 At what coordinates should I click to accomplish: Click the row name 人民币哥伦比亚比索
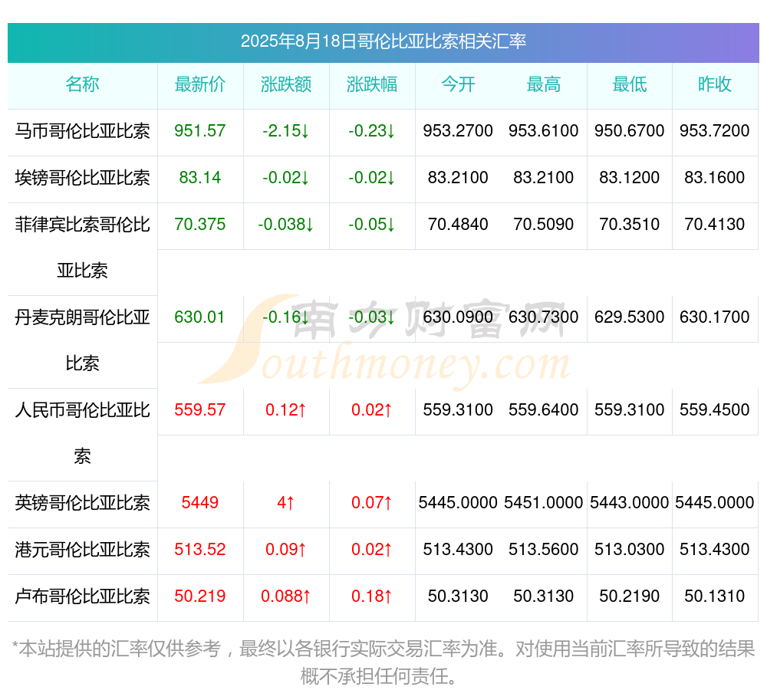coord(82,433)
